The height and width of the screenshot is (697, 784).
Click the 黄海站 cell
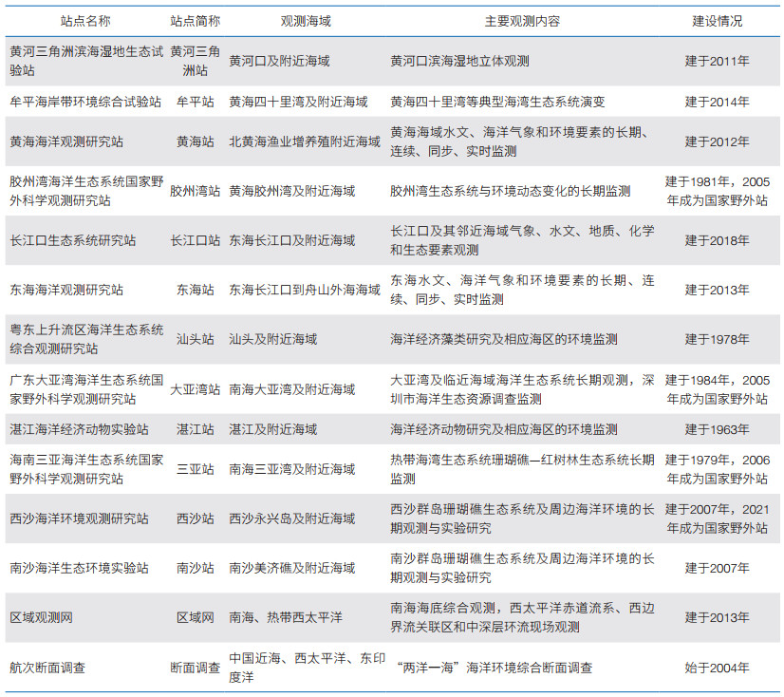coord(195,141)
